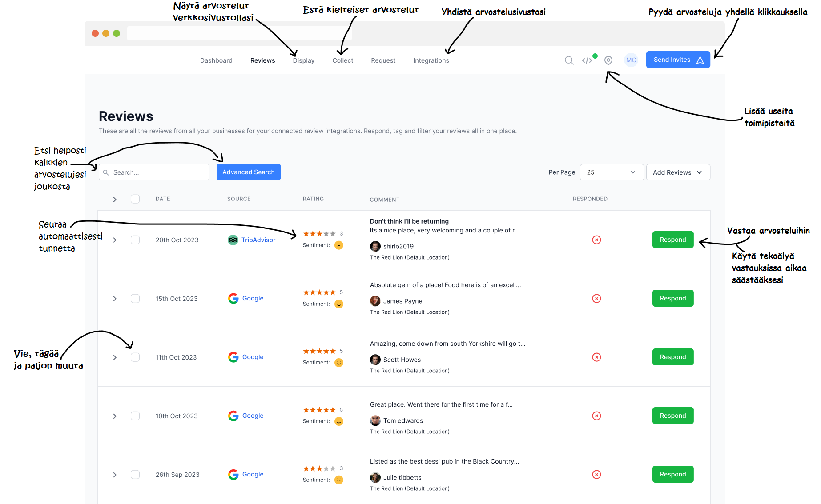Click Respond for Scott Howes review
The image size is (821, 504).
click(673, 357)
